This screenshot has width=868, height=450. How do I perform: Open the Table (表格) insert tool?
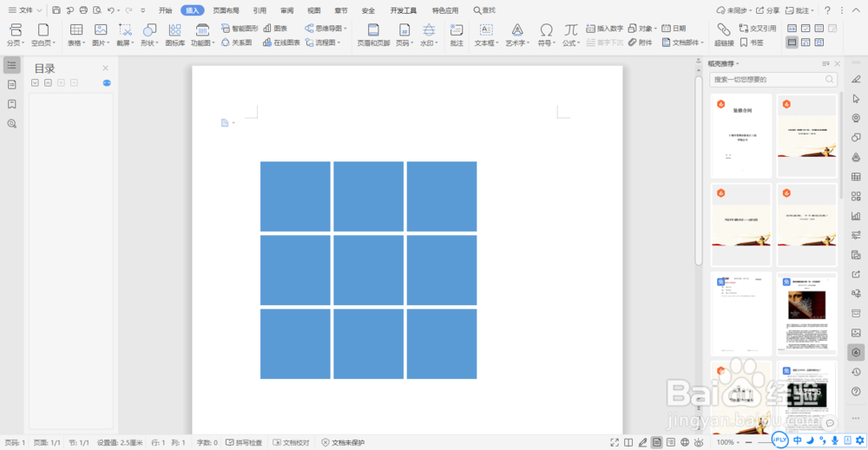76,35
